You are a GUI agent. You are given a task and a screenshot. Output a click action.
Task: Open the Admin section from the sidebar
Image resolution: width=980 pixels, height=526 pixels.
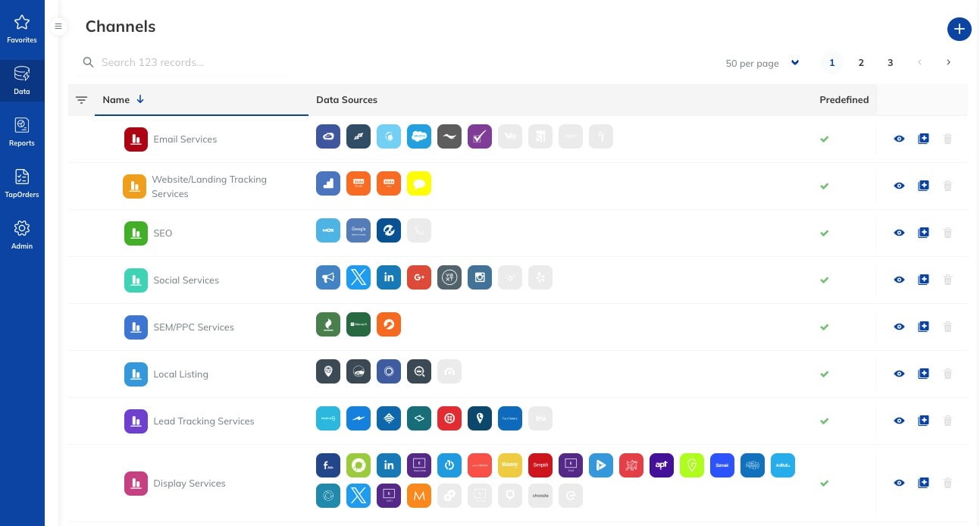[x=21, y=233]
